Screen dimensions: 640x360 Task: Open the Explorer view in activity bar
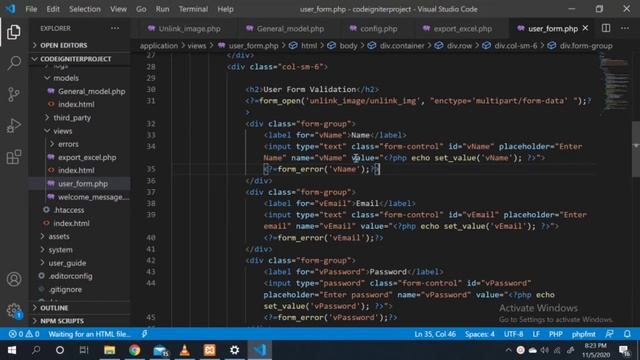(x=14, y=32)
